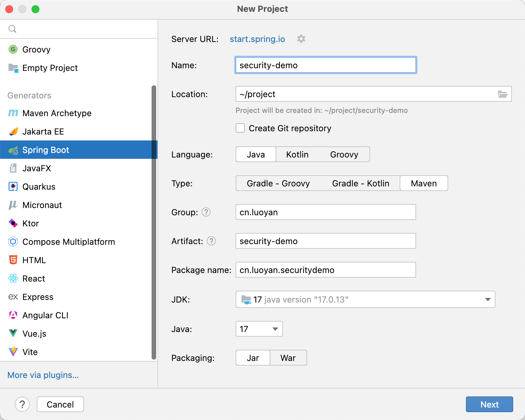Click the HTML5 icon
The height and width of the screenshot is (420, 525).
pos(13,260)
